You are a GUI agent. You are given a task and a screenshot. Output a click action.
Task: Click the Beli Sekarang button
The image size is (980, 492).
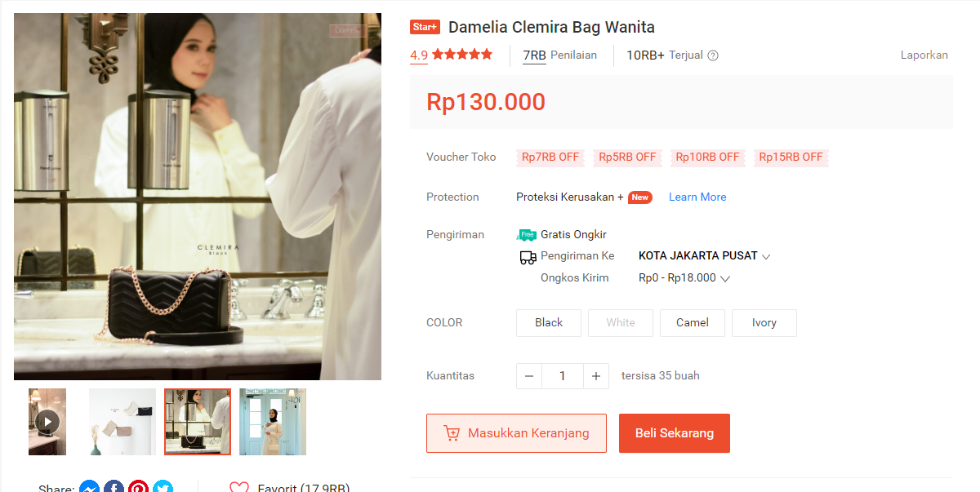pos(675,433)
